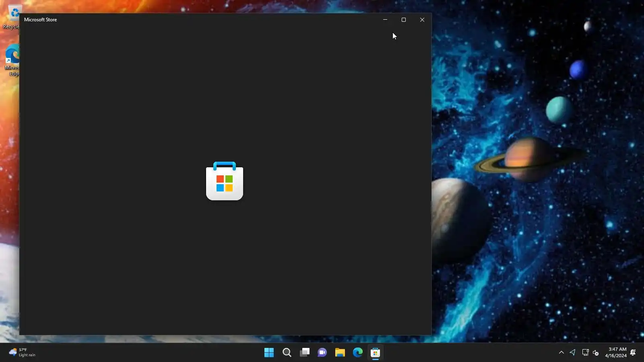Select the Microsoft Edge desktop shortcut

tap(12, 60)
